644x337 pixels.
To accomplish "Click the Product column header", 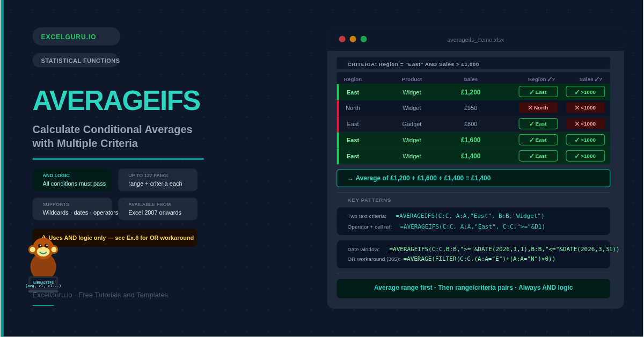I will (412, 79).
